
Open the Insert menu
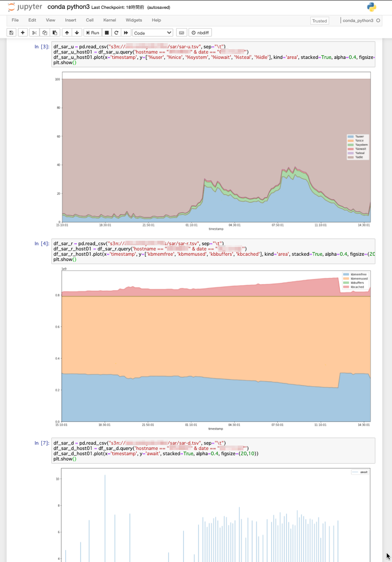click(x=71, y=20)
